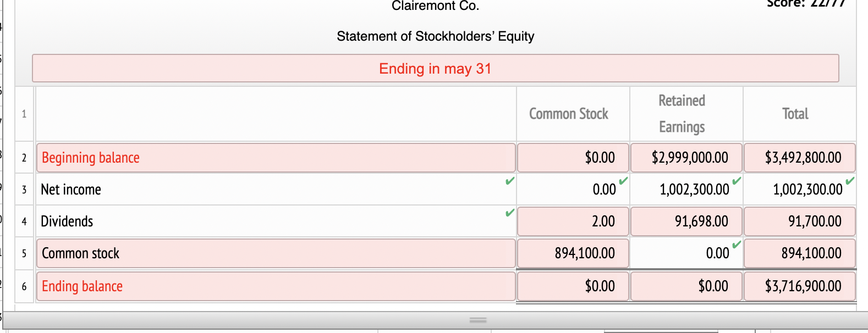This screenshot has width=868, height=333.
Task: Click the Statement of Stockholders' Equity title
Action: 435,36
